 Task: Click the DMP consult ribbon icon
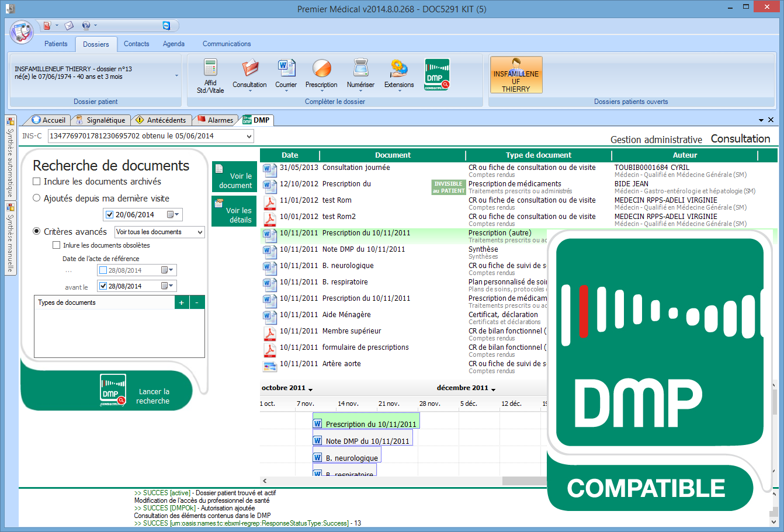(437, 75)
